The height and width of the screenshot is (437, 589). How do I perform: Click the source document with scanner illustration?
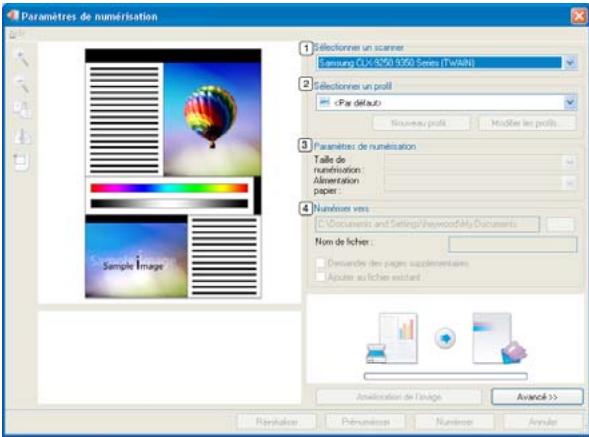point(392,338)
